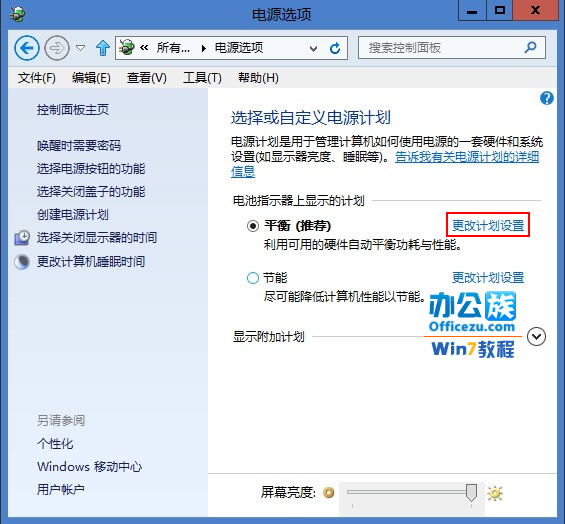Click 选择关闭显示器的时间 link

coord(97,238)
